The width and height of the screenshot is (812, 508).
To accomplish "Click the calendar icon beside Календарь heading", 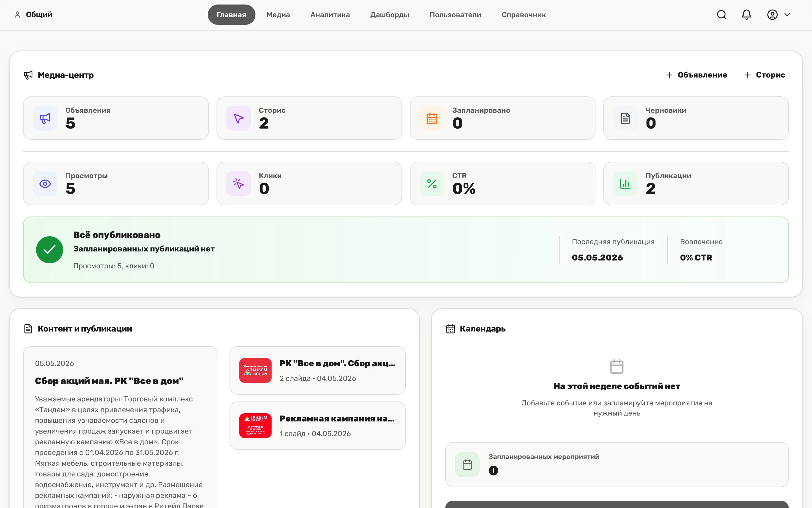I will pyautogui.click(x=451, y=329).
